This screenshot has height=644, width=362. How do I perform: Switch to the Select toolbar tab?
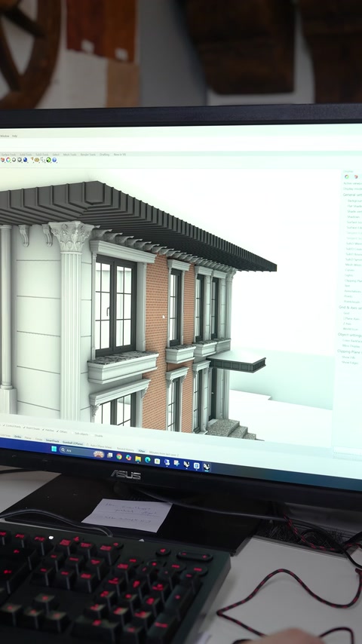point(56,155)
